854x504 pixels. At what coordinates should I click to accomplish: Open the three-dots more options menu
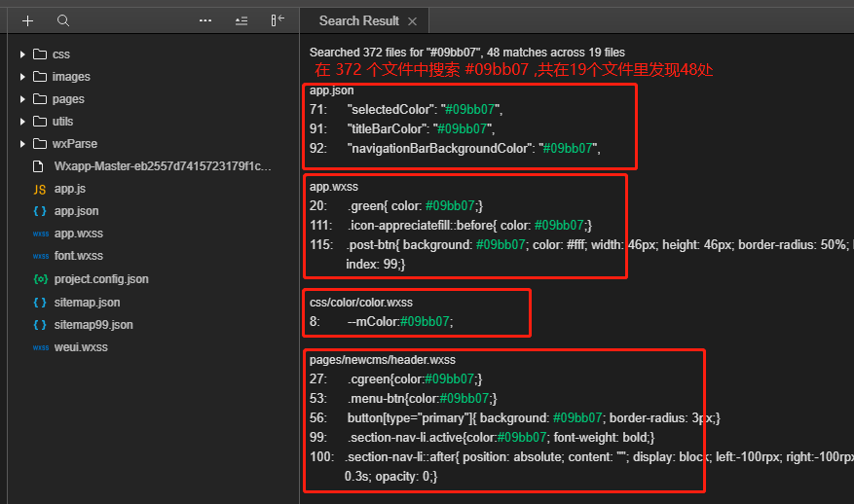coord(205,20)
